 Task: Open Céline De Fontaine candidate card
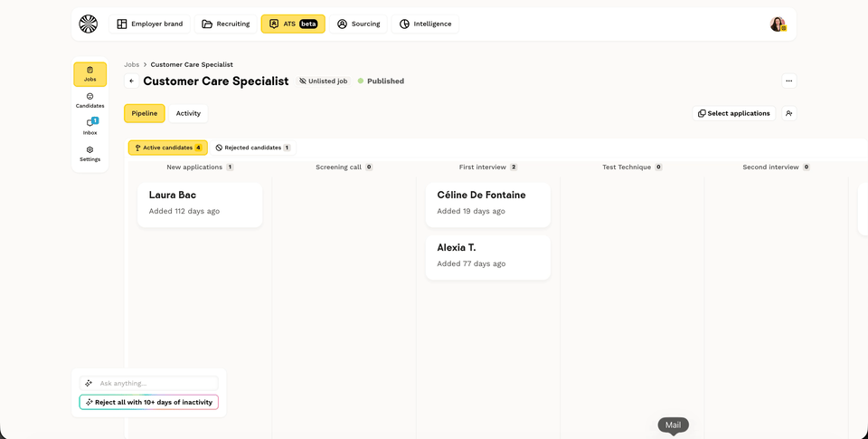pyautogui.click(x=487, y=205)
